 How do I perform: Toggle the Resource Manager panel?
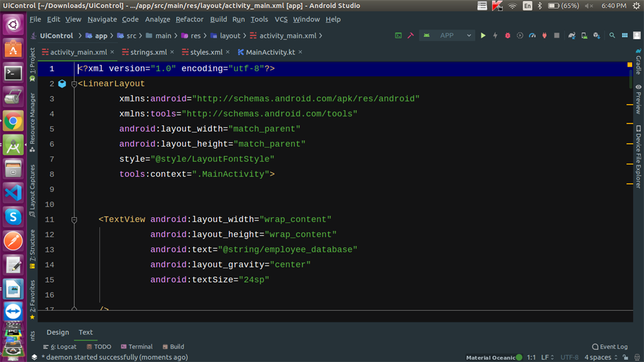(x=33, y=122)
